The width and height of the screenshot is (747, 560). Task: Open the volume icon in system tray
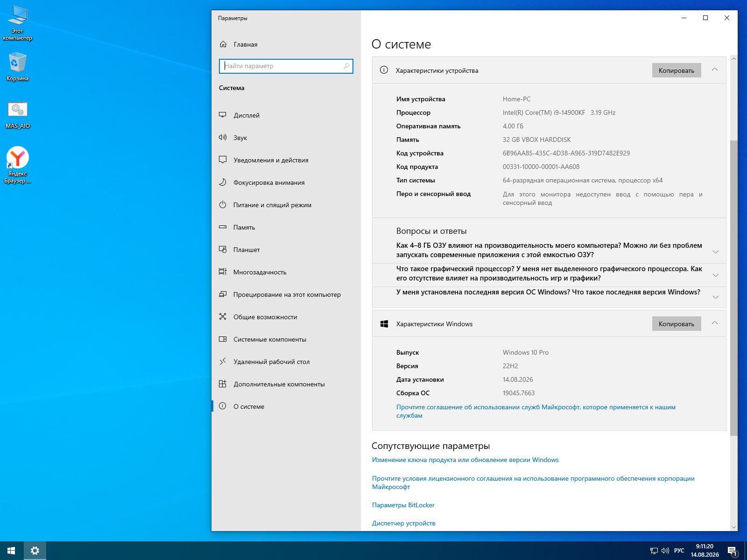[x=665, y=551]
